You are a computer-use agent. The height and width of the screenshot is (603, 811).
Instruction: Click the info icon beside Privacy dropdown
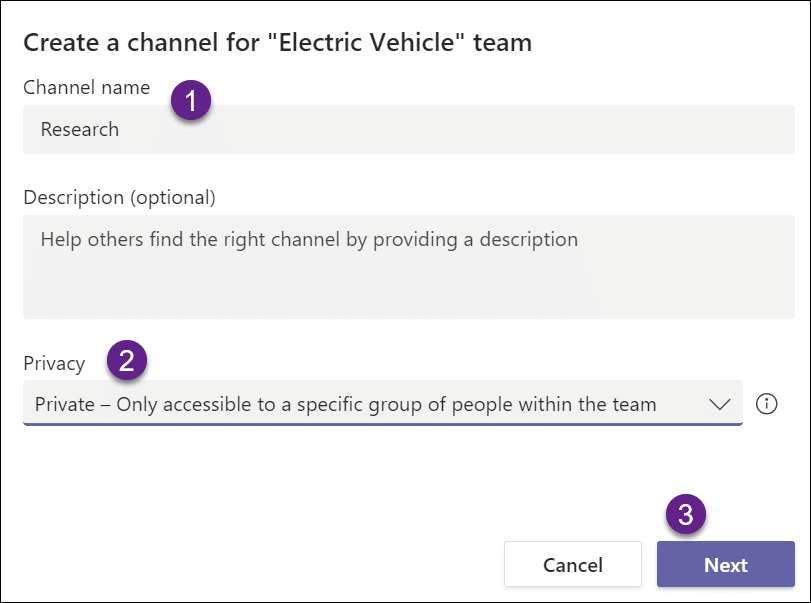[766, 403]
